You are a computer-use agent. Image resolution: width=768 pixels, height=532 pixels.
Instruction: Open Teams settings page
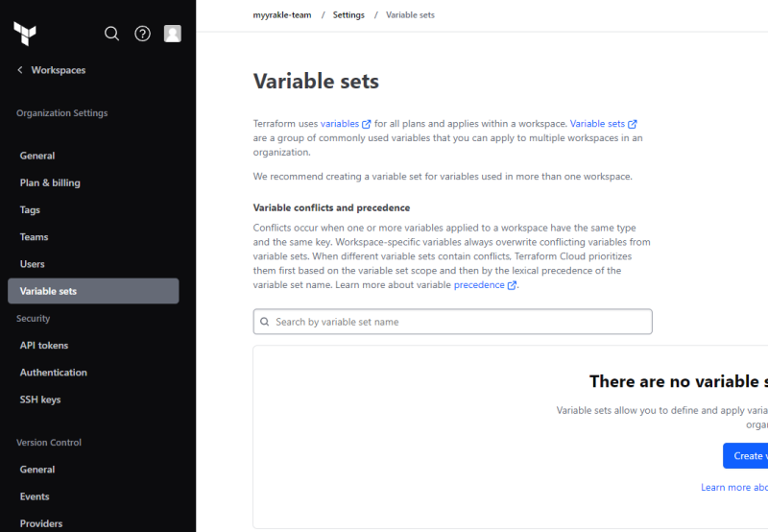(x=34, y=236)
